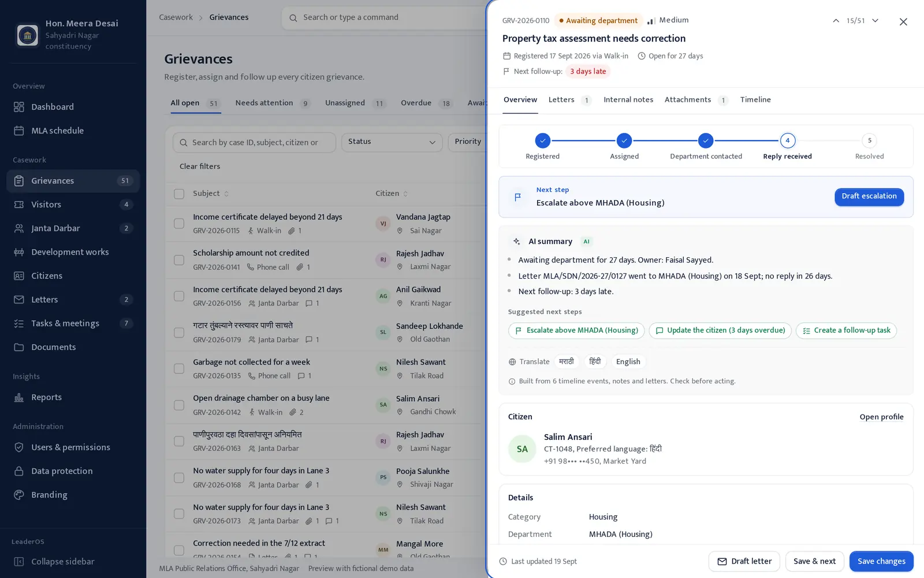Open the Priority filter dropdown

pyautogui.click(x=467, y=142)
